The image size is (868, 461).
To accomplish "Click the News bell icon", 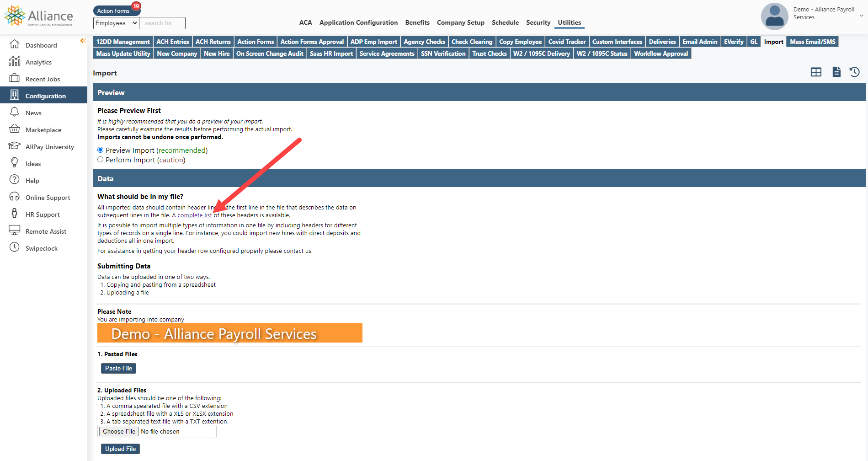I will tap(15, 112).
